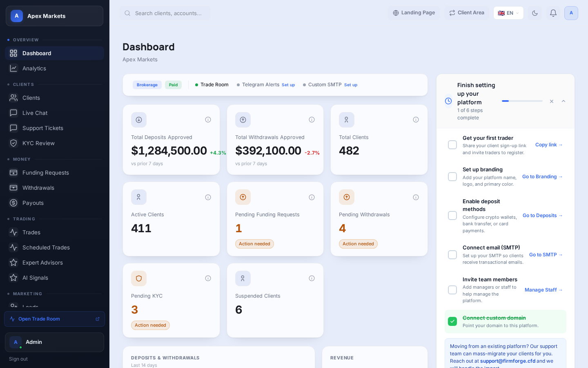Screen dimensions: 588x368
Task: Uncheck the Connect custom domain step
Action: [452, 321]
